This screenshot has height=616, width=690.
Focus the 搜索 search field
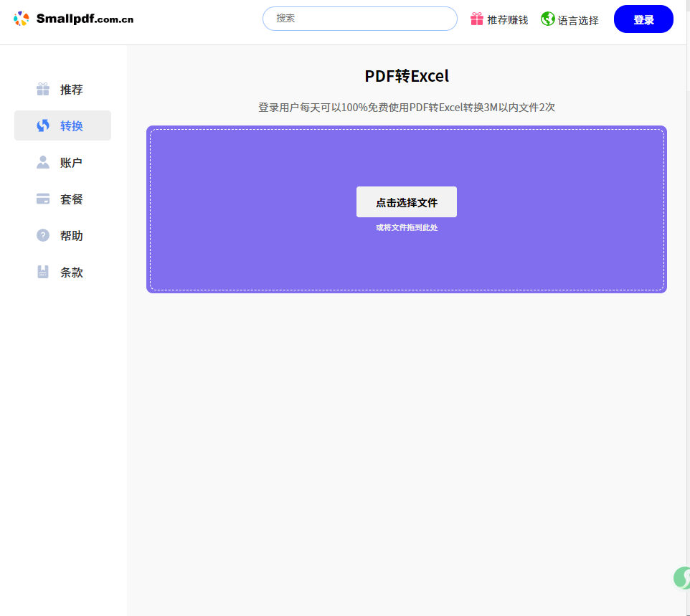[359, 19]
